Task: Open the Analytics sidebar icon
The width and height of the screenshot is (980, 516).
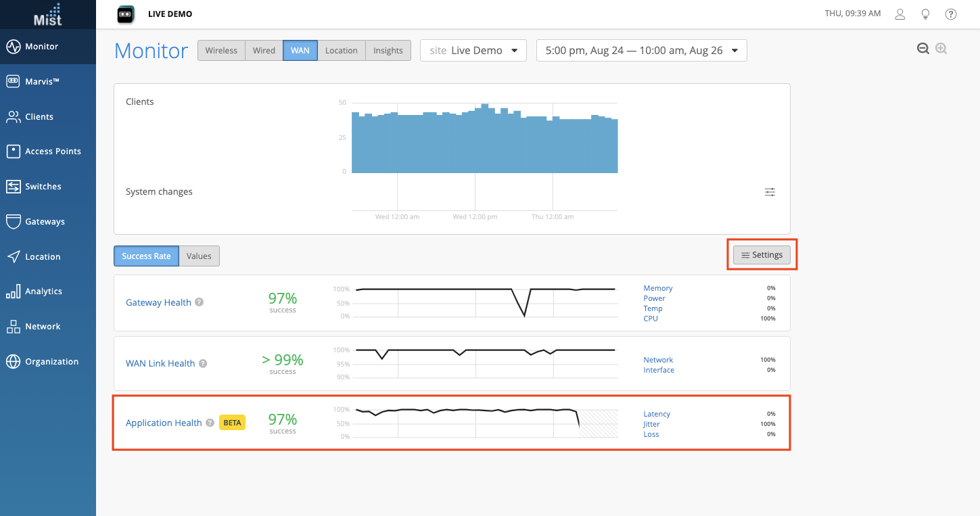Action: click(x=13, y=291)
